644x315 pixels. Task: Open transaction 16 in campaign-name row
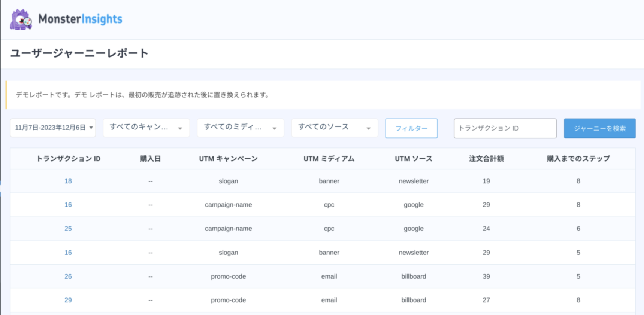(68, 205)
